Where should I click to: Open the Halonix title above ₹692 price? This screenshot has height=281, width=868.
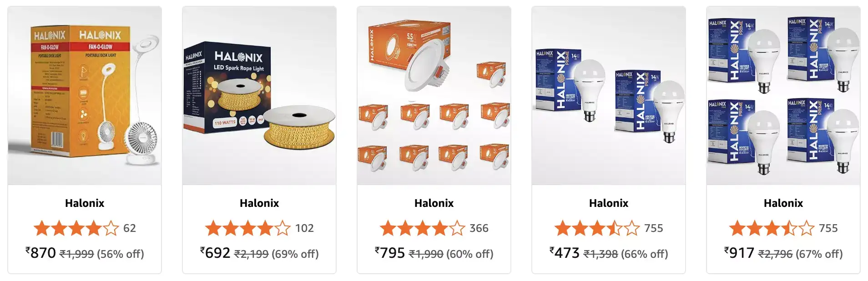point(259,203)
